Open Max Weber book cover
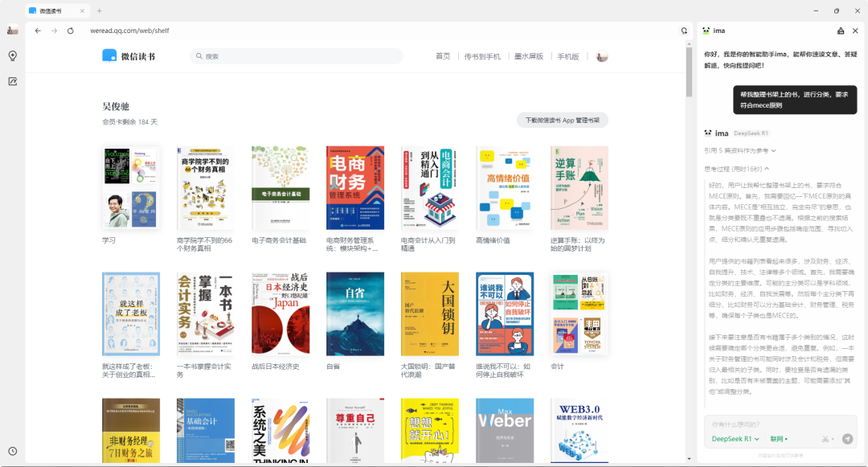868x467 pixels. click(x=504, y=431)
